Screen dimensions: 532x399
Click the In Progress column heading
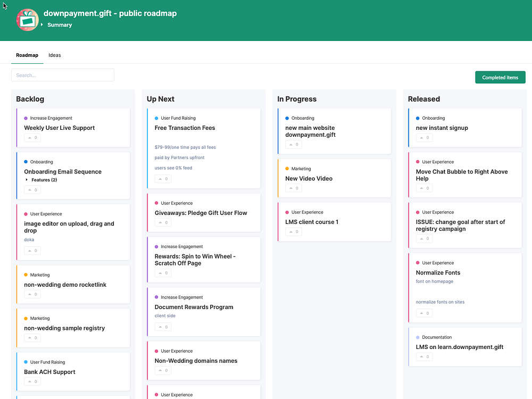297,99
